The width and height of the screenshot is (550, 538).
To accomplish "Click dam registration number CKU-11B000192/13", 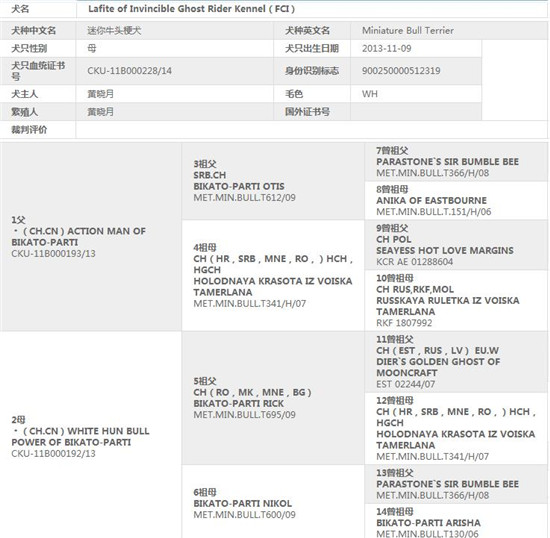I will pos(53,453).
